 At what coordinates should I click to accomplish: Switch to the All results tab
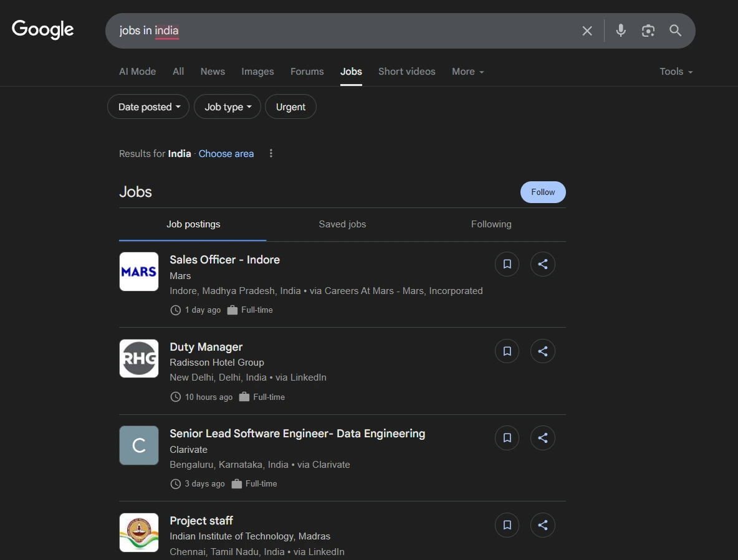pyautogui.click(x=178, y=72)
